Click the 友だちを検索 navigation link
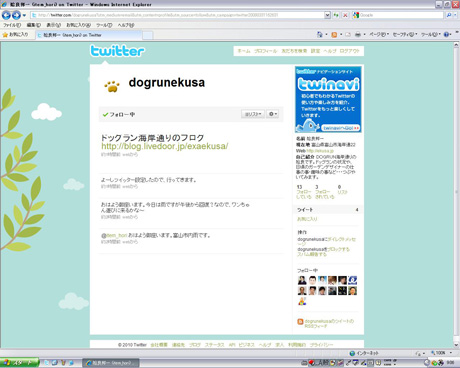The width and height of the screenshot is (460, 368). 294,51
